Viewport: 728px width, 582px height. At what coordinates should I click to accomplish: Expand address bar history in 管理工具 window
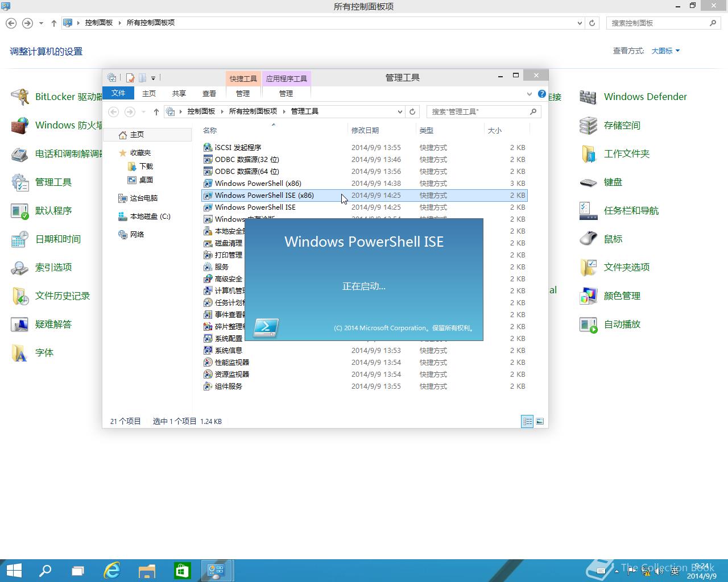(400, 111)
